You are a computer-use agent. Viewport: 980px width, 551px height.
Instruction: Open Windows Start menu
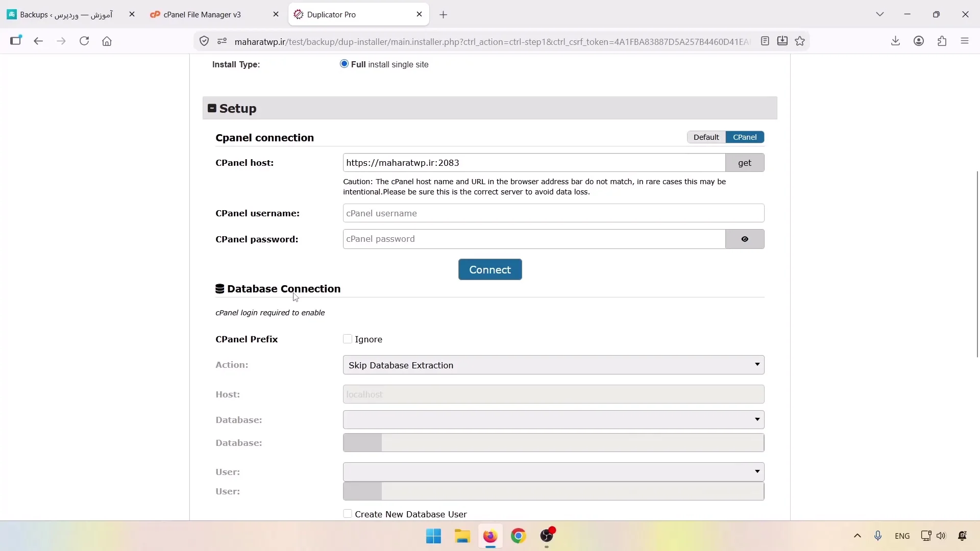[x=434, y=536]
